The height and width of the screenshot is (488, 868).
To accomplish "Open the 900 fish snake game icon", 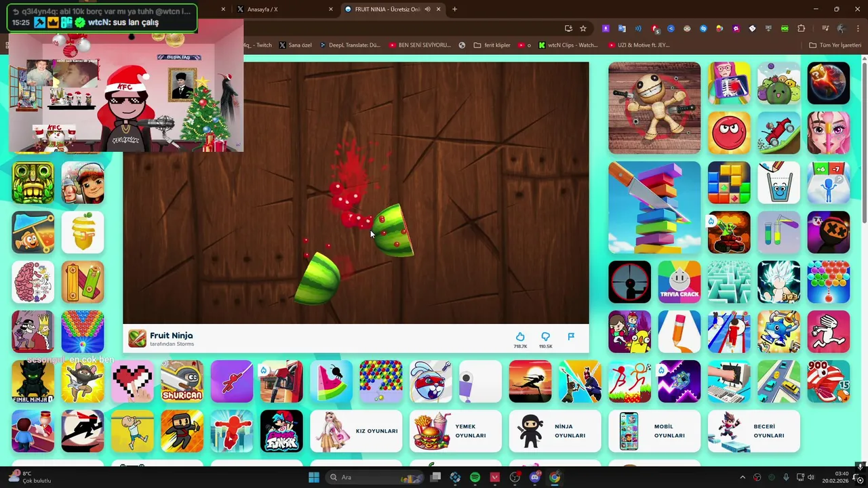I will pyautogui.click(x=829, y=382).
